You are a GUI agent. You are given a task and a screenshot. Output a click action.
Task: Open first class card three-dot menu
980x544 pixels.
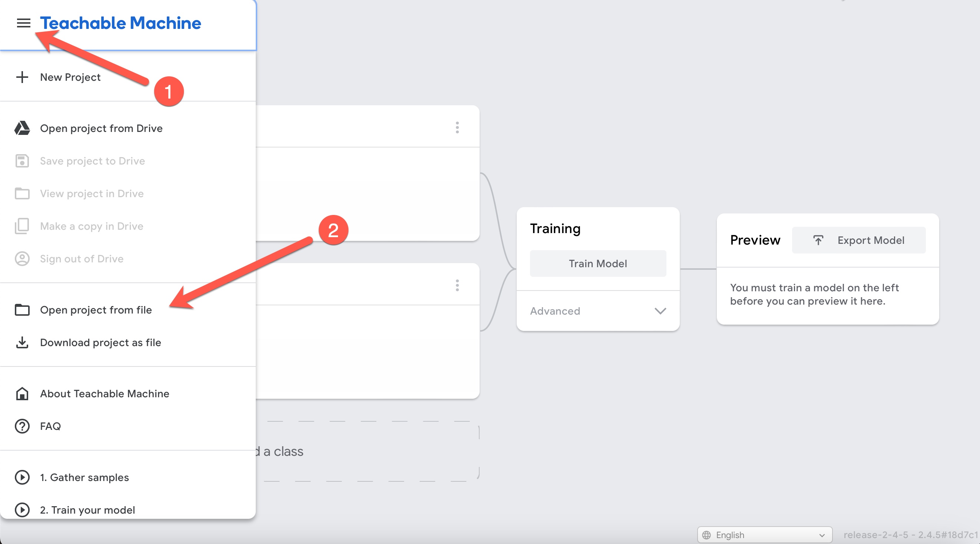coord(457,127)
